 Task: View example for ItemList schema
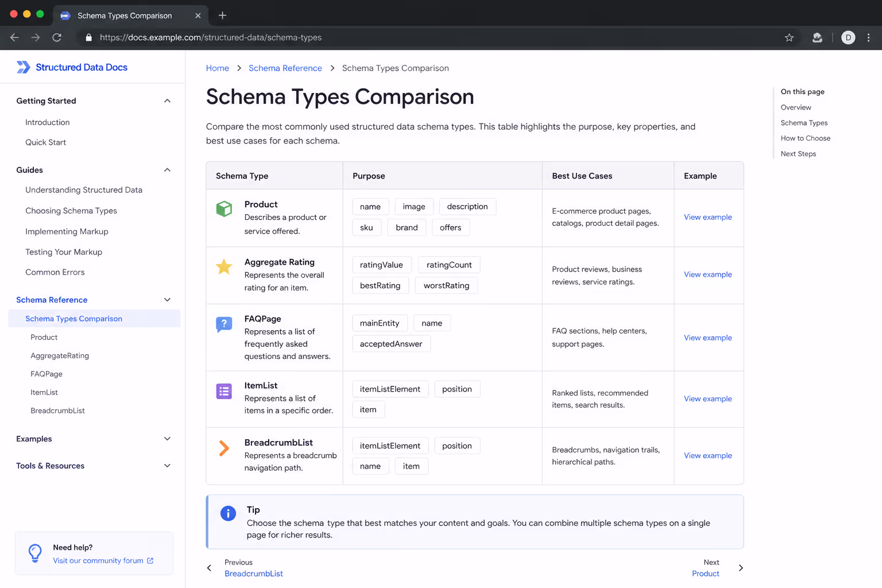coord(708,399)
